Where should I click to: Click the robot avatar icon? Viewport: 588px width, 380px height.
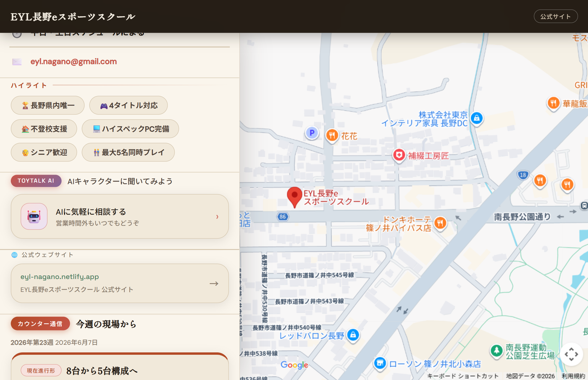click(x=34, y=216)
